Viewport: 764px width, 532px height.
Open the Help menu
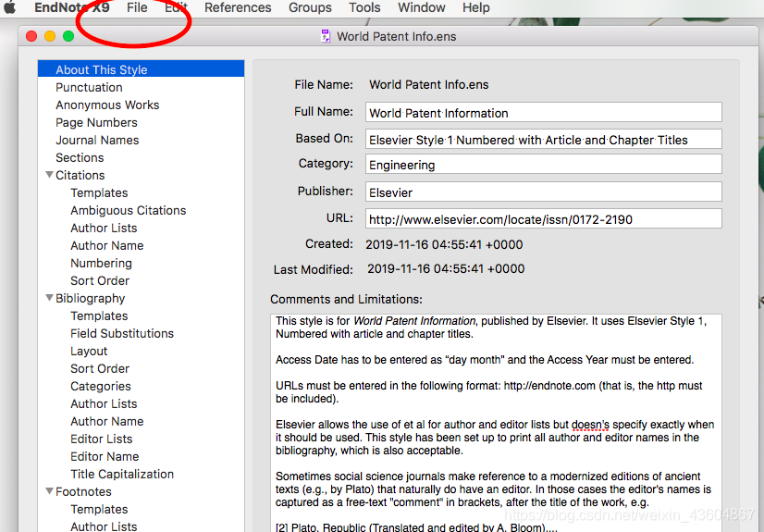(476, 7)
